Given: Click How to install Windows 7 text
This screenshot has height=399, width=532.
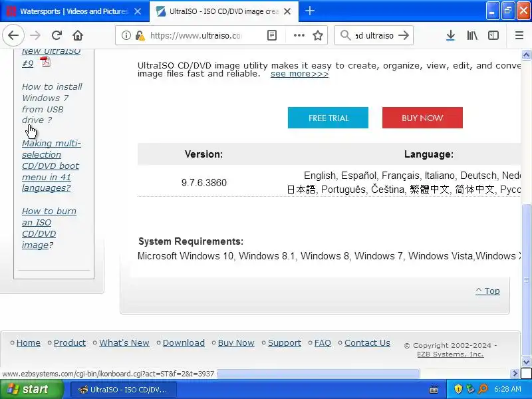Looking at the screenshot, I should (52, 104).
